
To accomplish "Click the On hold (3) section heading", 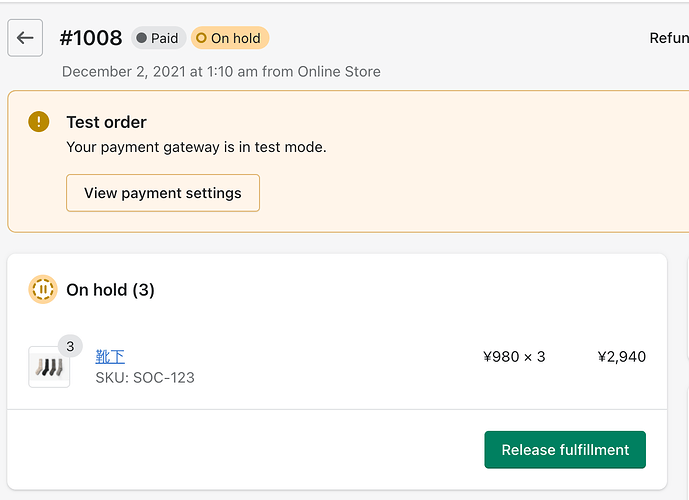I will (110, 290).
